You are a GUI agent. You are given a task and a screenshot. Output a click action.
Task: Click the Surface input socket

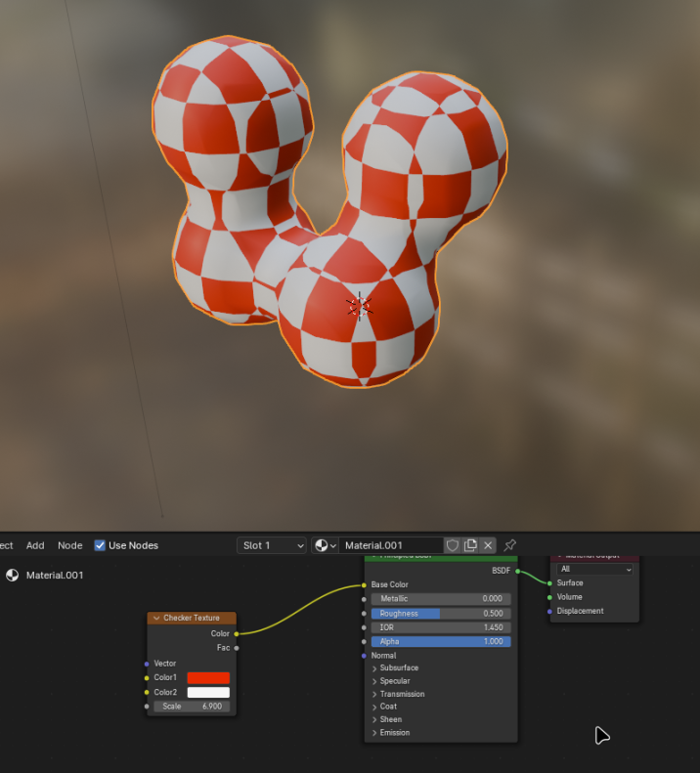click(x=549, y=583)
